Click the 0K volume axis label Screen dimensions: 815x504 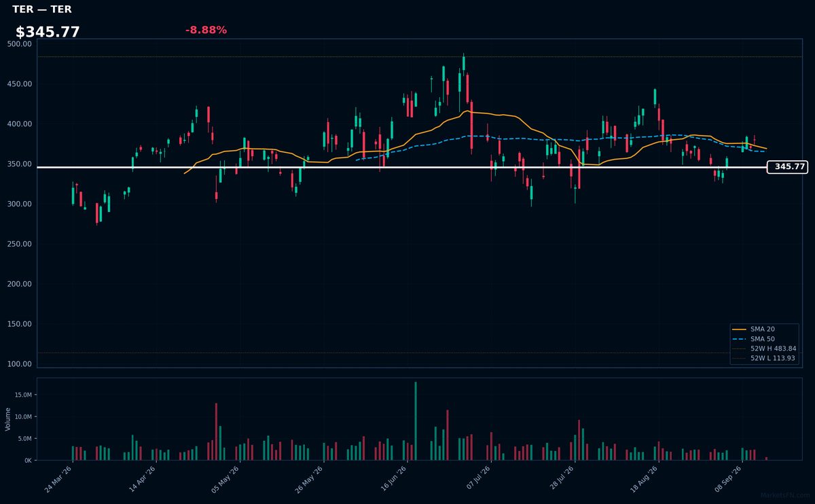[x=28, y=460]
